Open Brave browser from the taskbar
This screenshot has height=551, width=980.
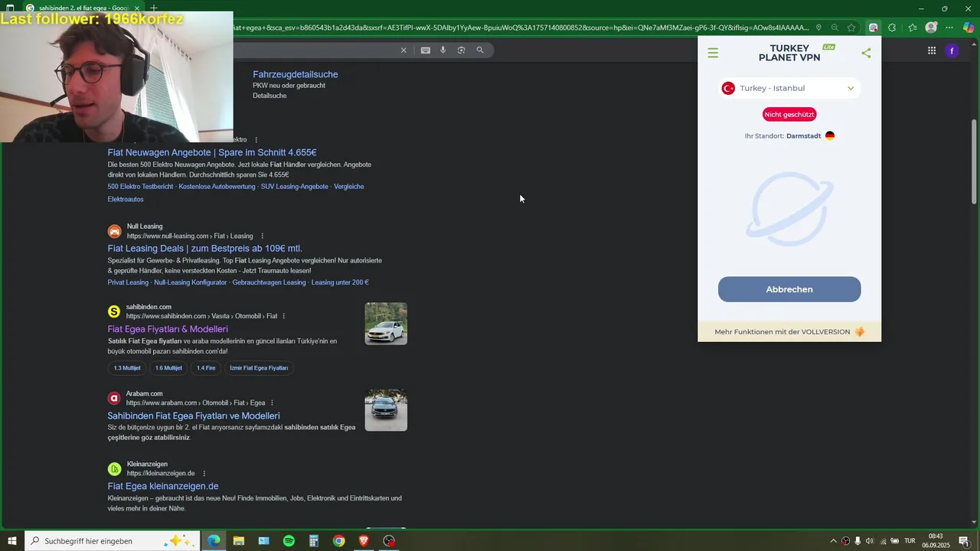pyautogui.click(x=364, y=541)
